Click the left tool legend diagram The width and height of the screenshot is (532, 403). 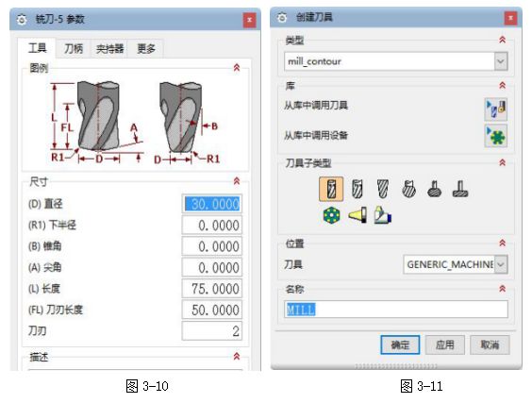click(97, 123)
